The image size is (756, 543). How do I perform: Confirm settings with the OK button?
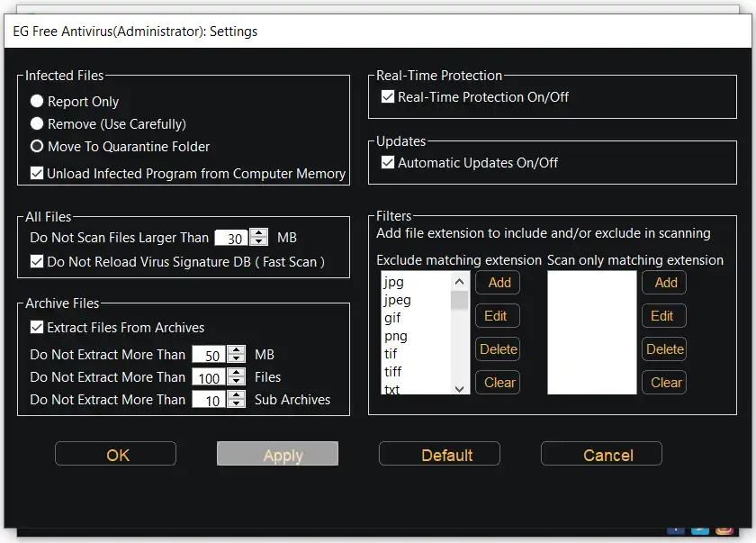tap(116, 454)
